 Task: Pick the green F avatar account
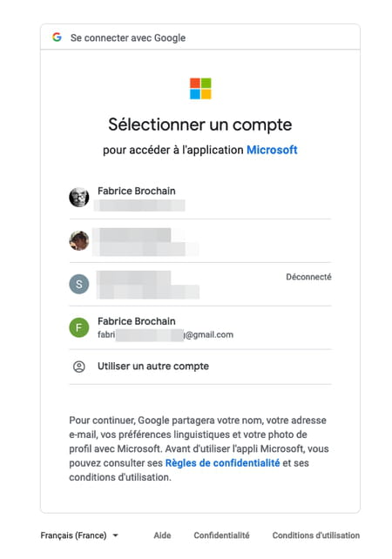pos(200,328)
